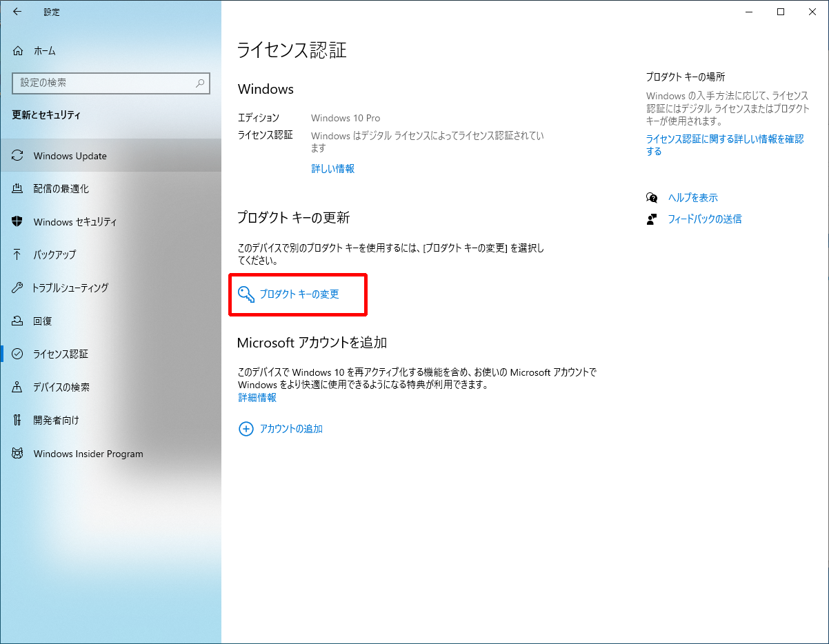829x644 pixels.
Task: Open Windows Update settings page
Action: point(110,156)
